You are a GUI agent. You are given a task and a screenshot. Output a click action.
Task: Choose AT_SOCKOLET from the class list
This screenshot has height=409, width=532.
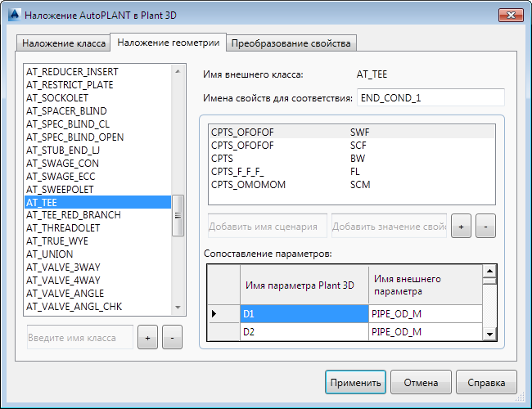(x=97, y=98)
